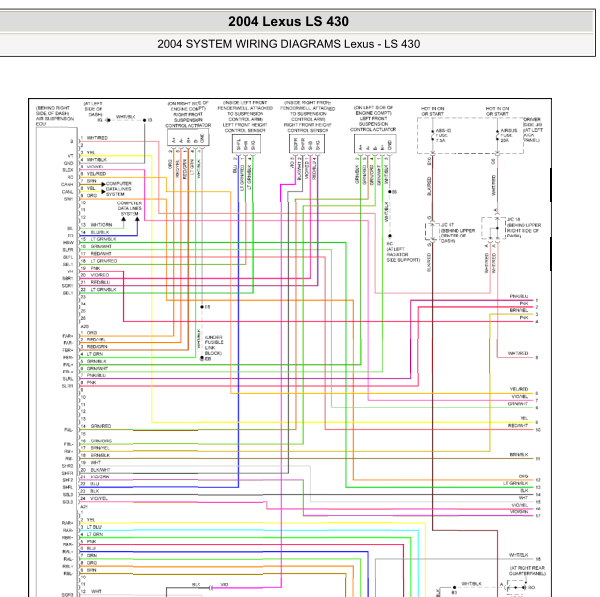Screen dimensions: 600x597
Task: Click the 'A21' connector label
Action: coord(84,506)
